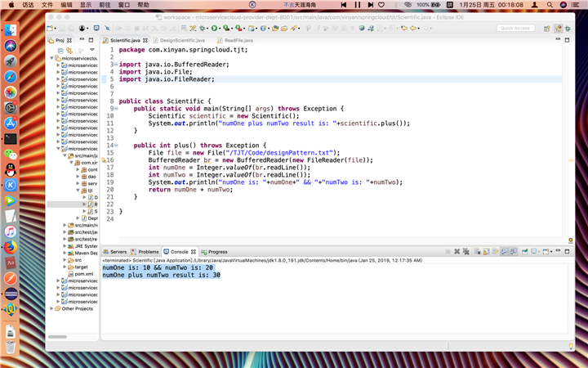Switch to the DesignScientific.java editor tab

pyautogui.click(x=182, y=40)
